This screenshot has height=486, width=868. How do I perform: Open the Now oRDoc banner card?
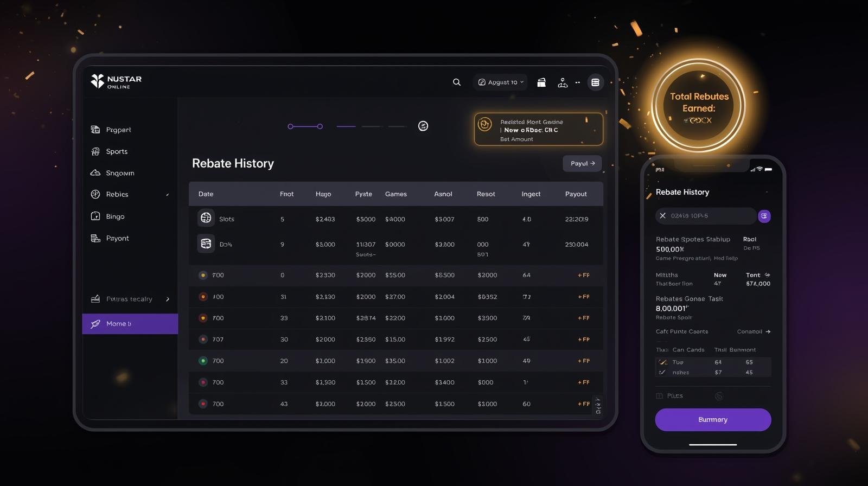click(x=539, y=129)
